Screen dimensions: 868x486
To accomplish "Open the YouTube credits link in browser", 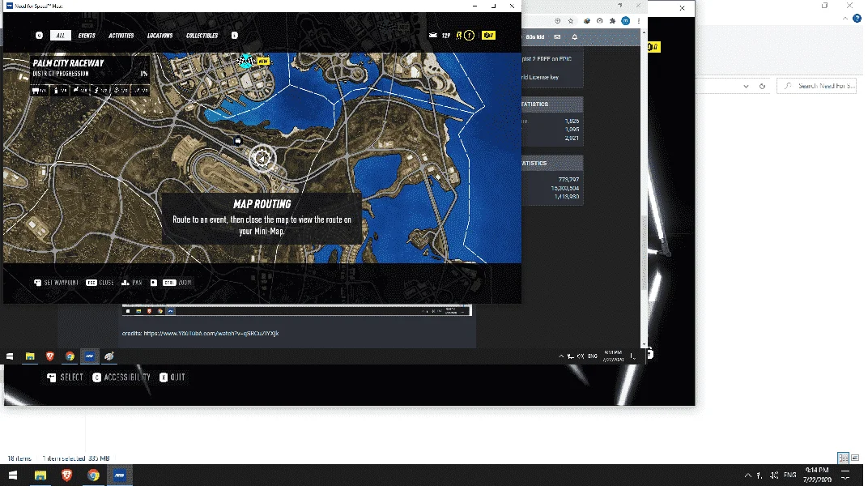I will pyautogui.click(x=211, y=333).
